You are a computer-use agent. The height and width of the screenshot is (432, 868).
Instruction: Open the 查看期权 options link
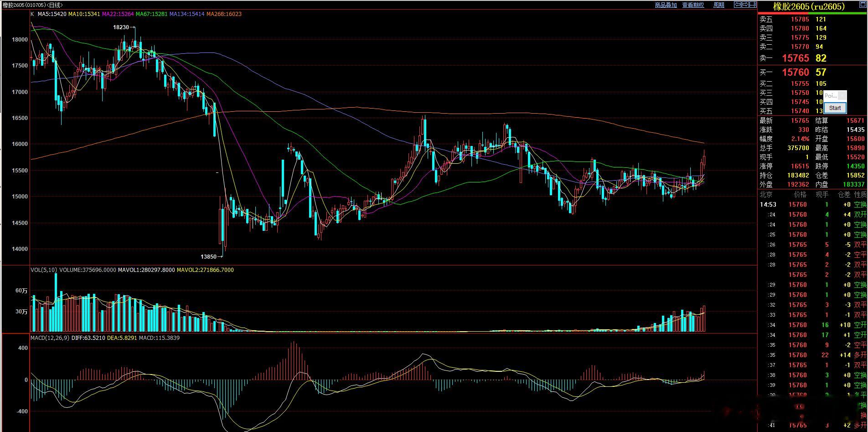coord(693,5)
